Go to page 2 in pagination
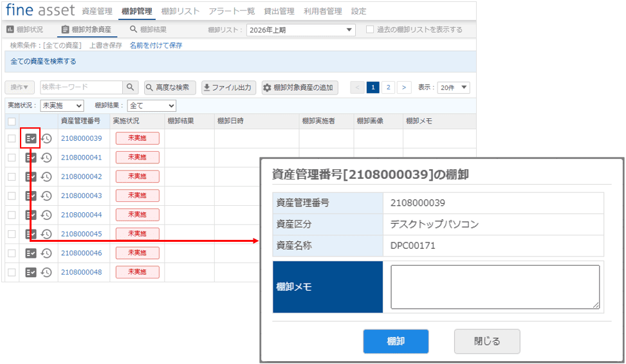Screen dimensions: 626x364 point(388,87)
